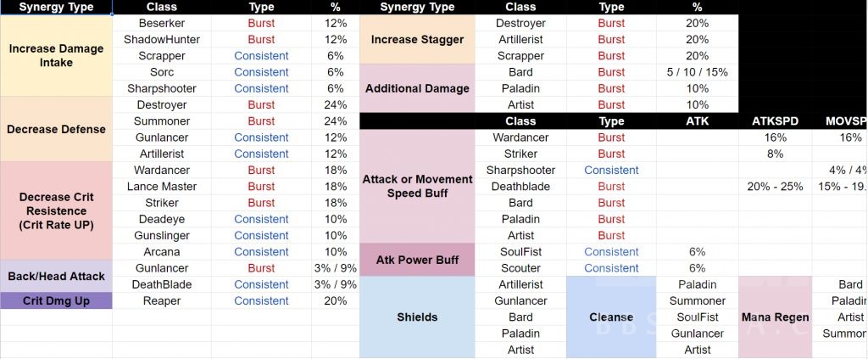
Task: Select the ATKSPD column header
Action: [774, 121]
